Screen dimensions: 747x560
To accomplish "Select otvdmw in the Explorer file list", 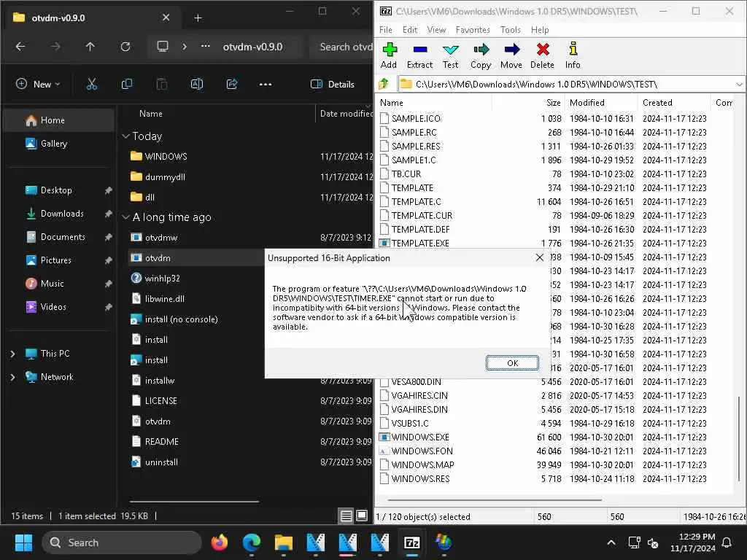I will pyautogui.click(x=161, y=238).
